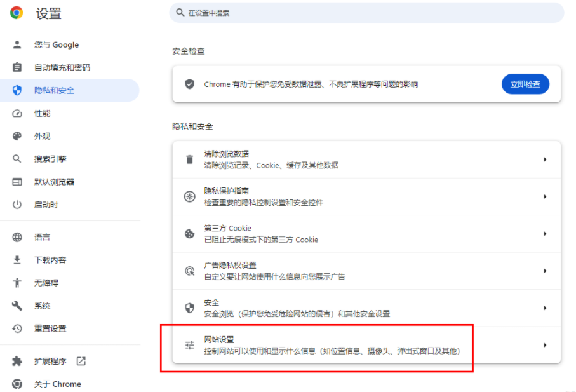Image resolution: width=576 pixels, height=392 pixels.
Task: Click the globe icon beside 语言
Action: (17, 237)
